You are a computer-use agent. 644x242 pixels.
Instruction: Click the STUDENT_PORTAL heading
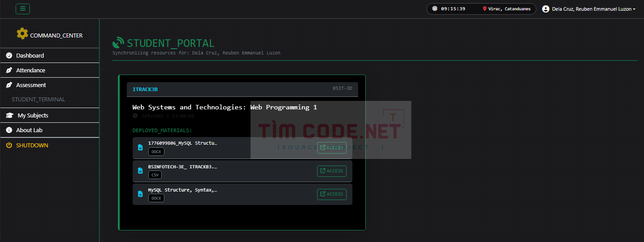click(171, 43)
